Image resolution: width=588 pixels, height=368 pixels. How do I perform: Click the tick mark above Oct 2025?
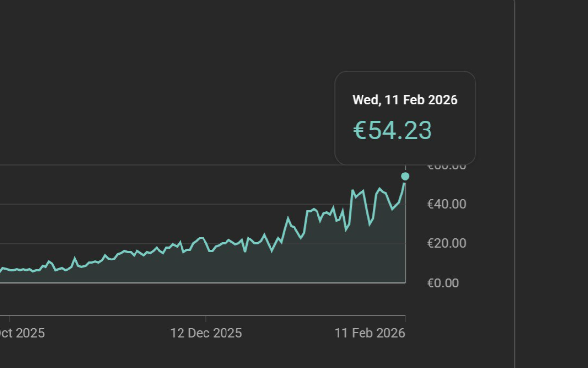click(10, 318)
